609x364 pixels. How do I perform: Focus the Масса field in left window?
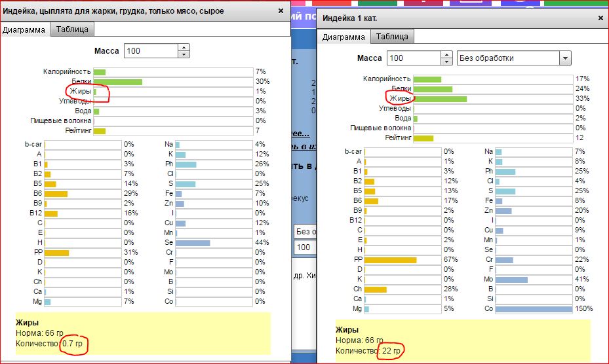(x=152, y=51)
